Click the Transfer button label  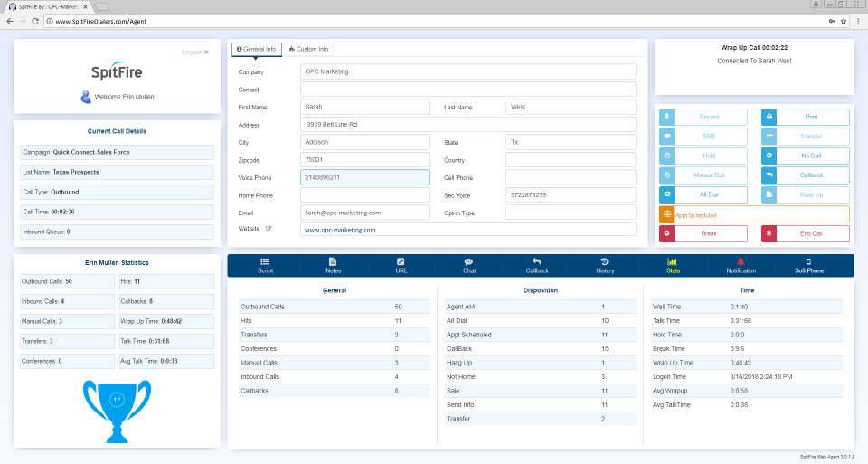tap(811, 137)
